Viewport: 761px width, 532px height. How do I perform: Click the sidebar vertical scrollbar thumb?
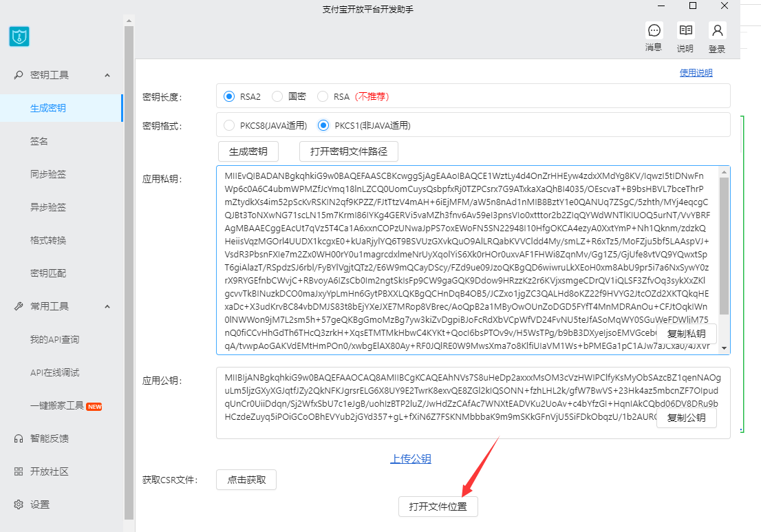[129, 273]
